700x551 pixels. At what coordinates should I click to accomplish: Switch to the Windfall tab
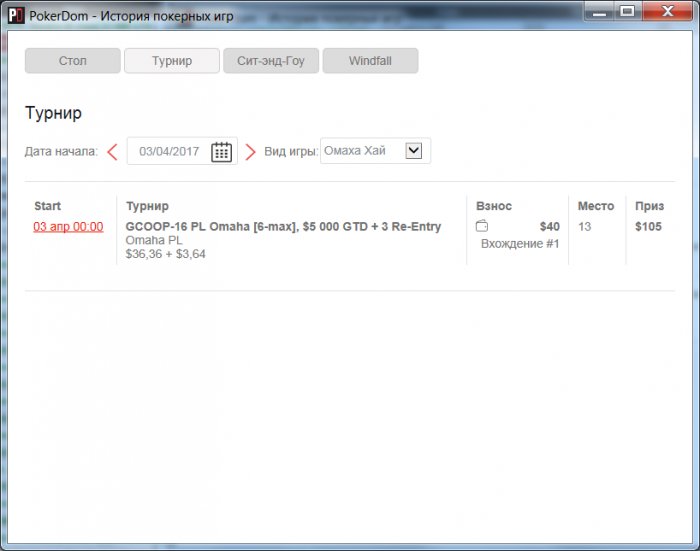point(370,61)
